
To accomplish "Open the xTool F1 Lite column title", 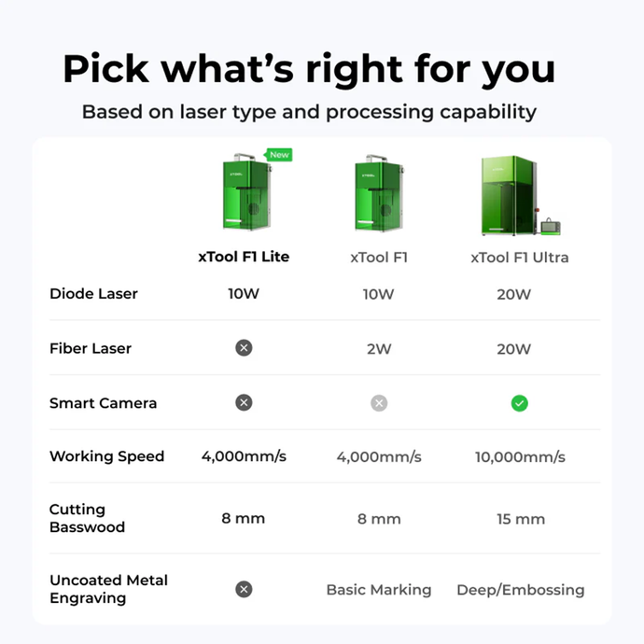I will click(x=244, y=257).
